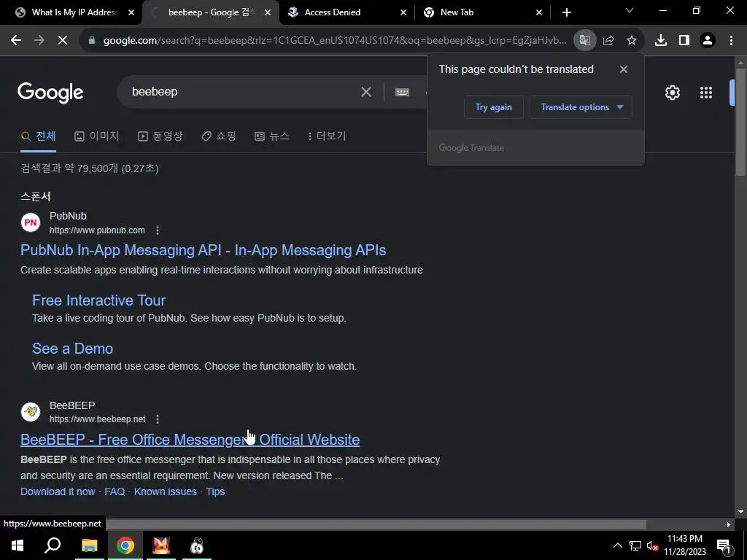
Task: Stop loading the page with the X button
Action: [x=63, y=41]
